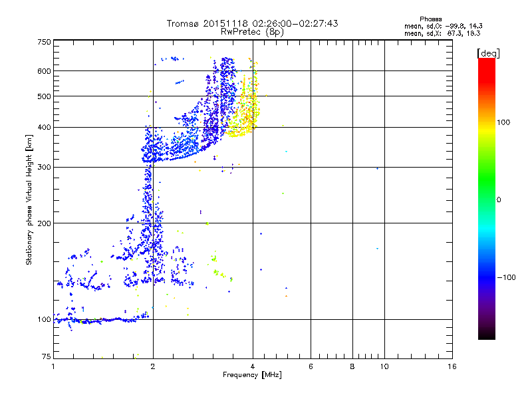The image size is (532, 399).
Task: Click the y-axis tick label '600'
Action: [x=45, y=71]
